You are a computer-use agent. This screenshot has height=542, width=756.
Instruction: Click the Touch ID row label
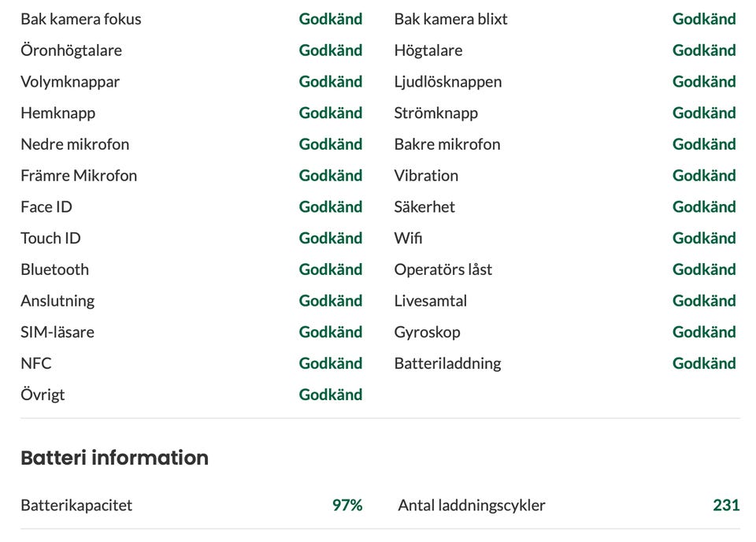(50, 238)
